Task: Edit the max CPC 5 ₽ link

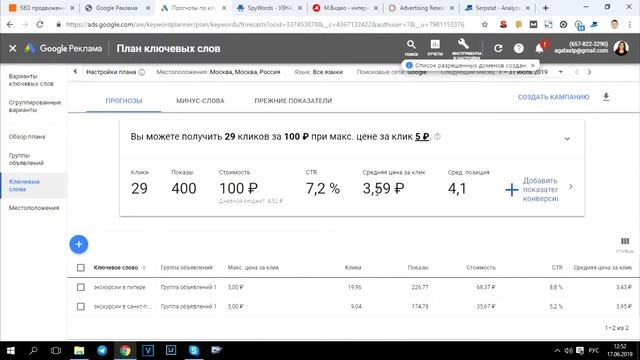Action: click(422, 137)
